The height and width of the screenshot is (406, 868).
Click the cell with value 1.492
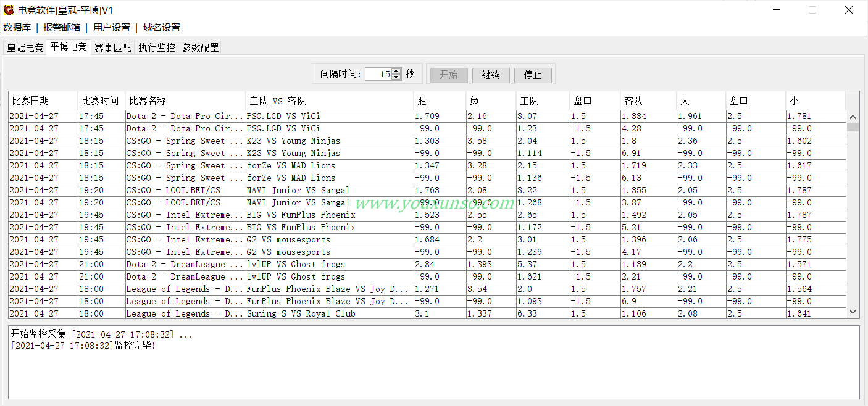tap(648, 215)
